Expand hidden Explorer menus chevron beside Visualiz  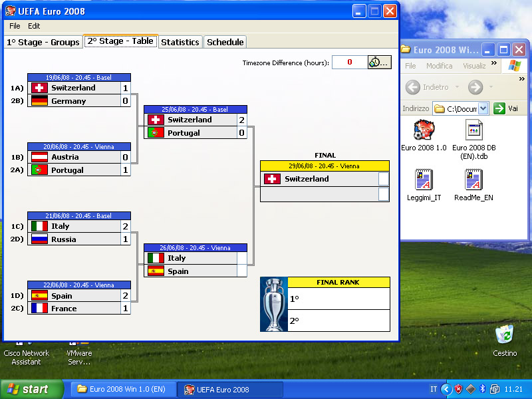pos(494,63)
